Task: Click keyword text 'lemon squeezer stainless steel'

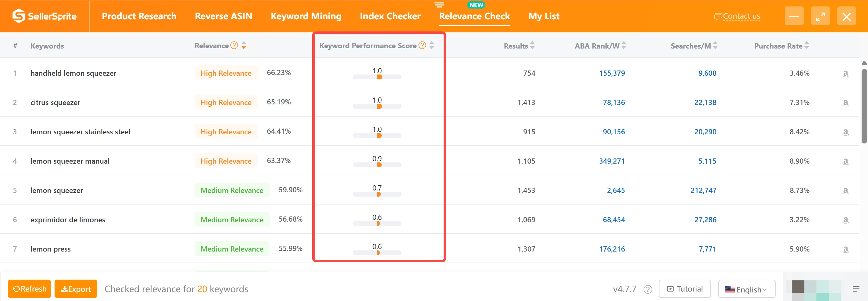Action: [80, 132]
